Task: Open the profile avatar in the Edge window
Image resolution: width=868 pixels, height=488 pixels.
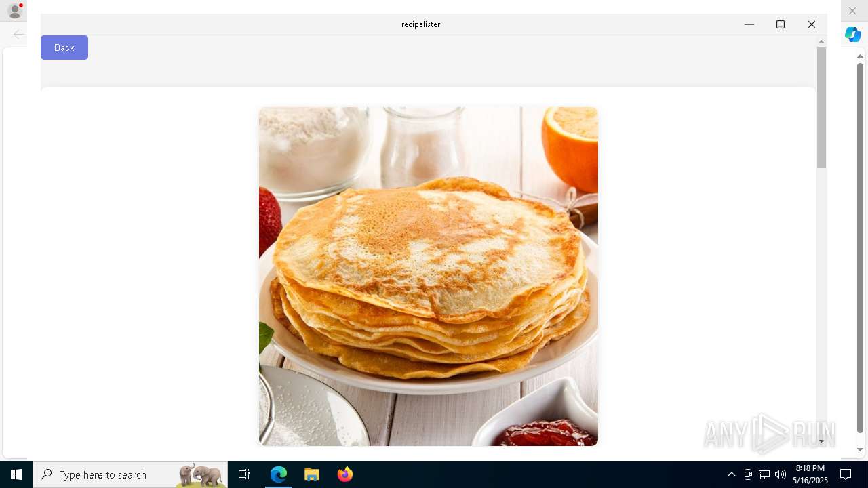Action: pyautogui.click(x=15, y=11)
